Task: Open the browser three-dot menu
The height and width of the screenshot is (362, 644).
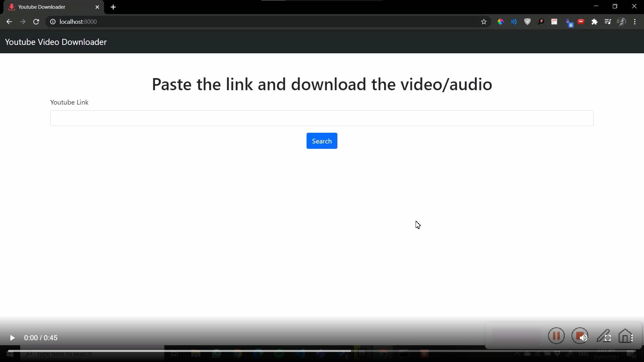Action: pyautogui.click(x=635, y=21)
